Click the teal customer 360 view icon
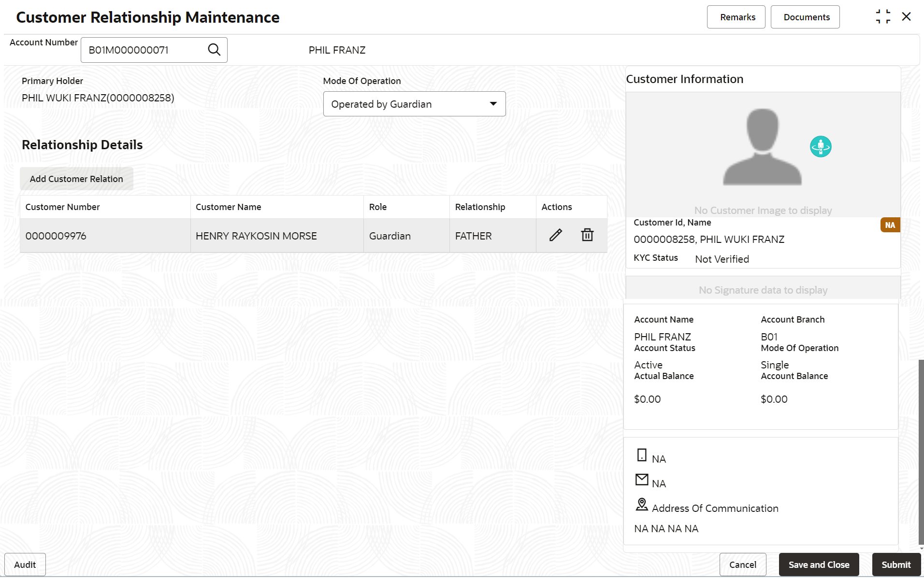Image resolution: width=924 pixels, height=579 pixels. tap(821, 146)
